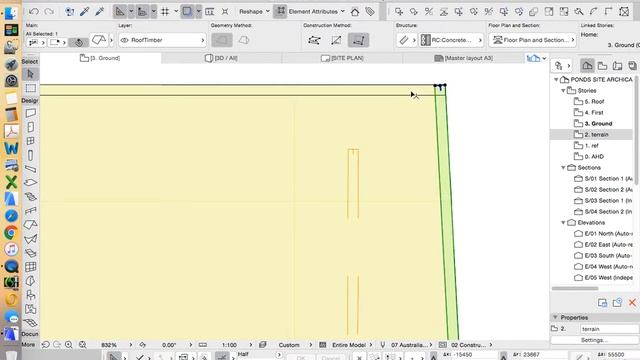The width and height of the screenshot is (640, 360).
Task: Open the 5. Roof story
Action: coord(589,101)
